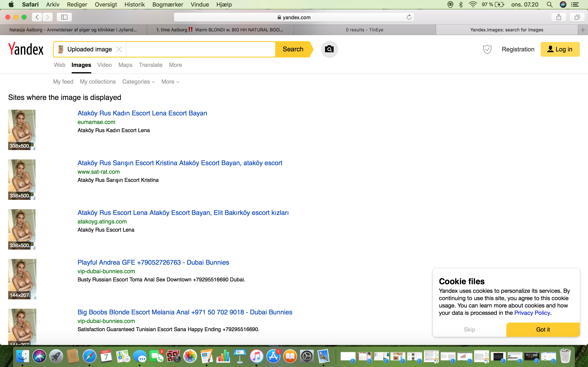
Task: Open the My collections link
Action: click(98, 82)
